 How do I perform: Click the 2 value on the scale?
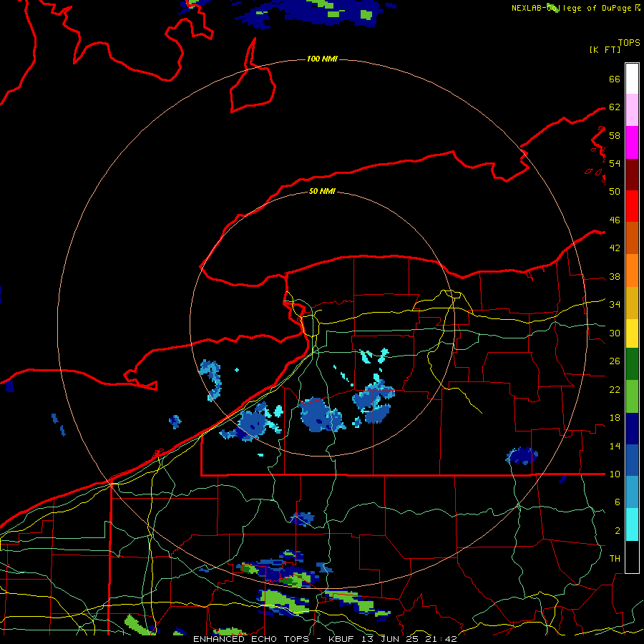[x=617, y=531]
